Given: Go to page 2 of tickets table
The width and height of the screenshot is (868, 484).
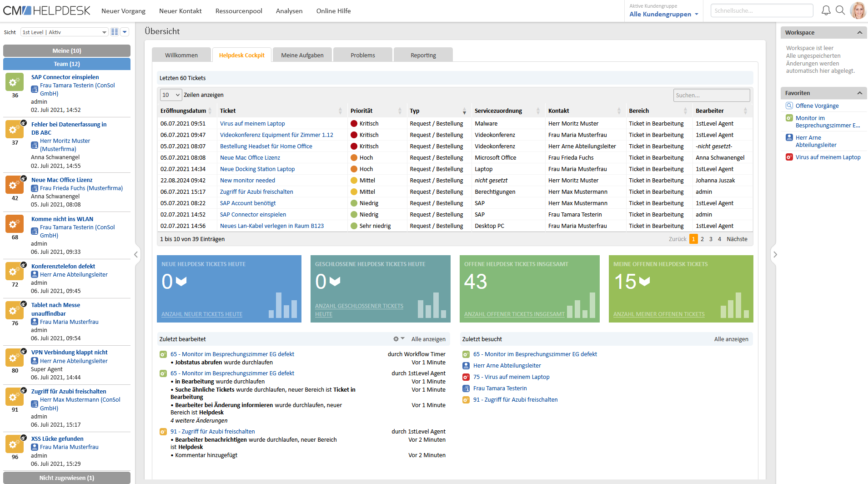Looking at the screenshot, I should tap(702, 239).
